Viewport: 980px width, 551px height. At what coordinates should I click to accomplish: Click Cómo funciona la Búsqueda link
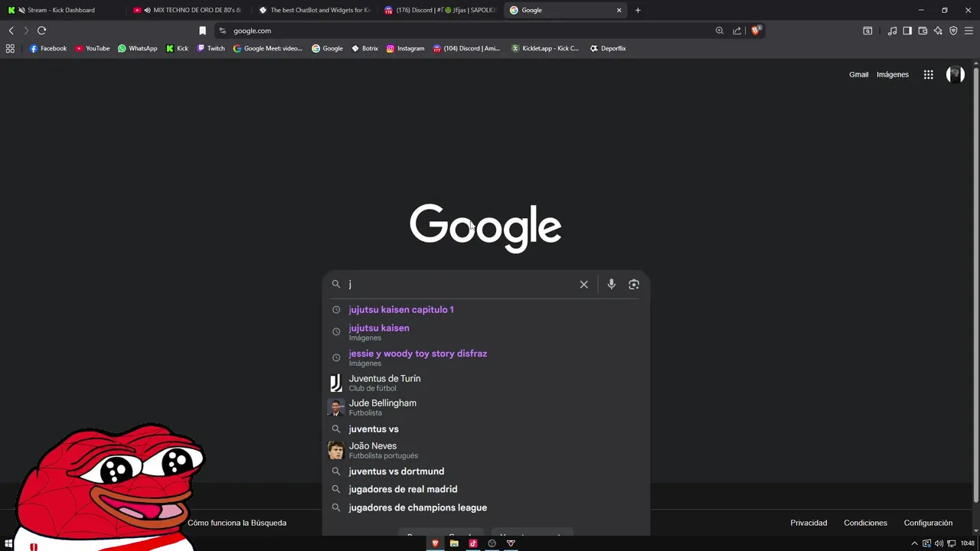point(237,523)
